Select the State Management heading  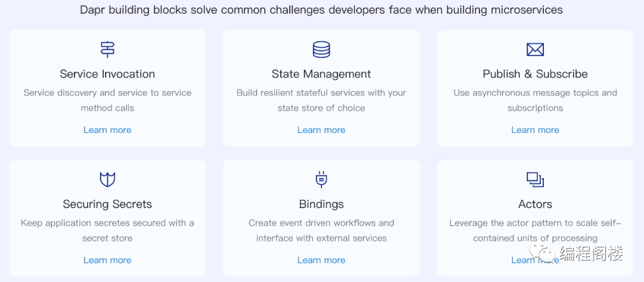tap(321, 74)
